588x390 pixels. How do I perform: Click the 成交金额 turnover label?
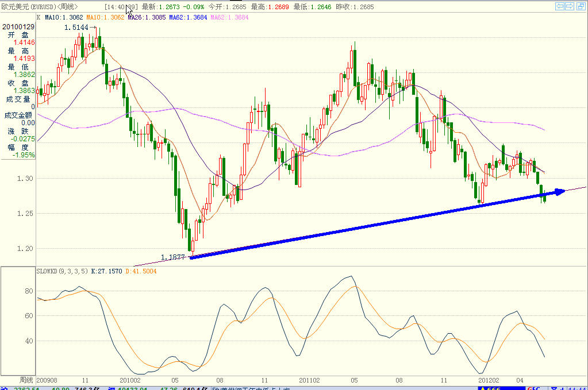tap(18, 115)
